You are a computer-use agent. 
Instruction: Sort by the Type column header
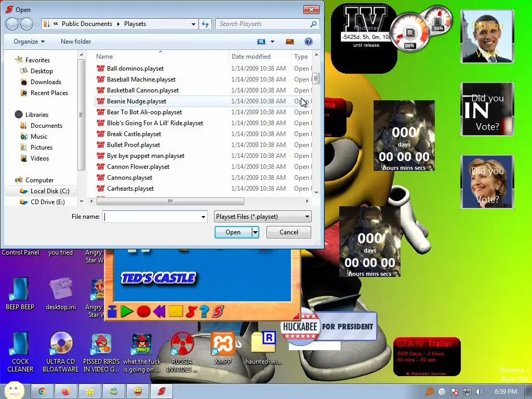301,56
